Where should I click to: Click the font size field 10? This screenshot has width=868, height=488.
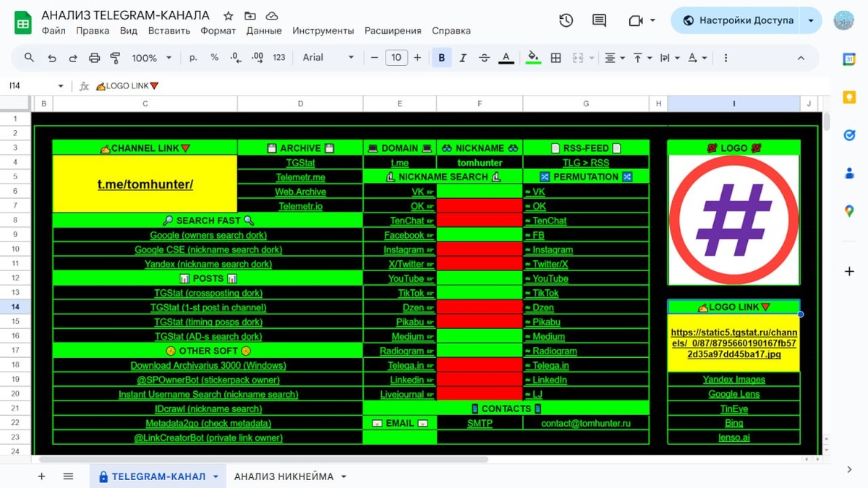[x=396, y=58]
